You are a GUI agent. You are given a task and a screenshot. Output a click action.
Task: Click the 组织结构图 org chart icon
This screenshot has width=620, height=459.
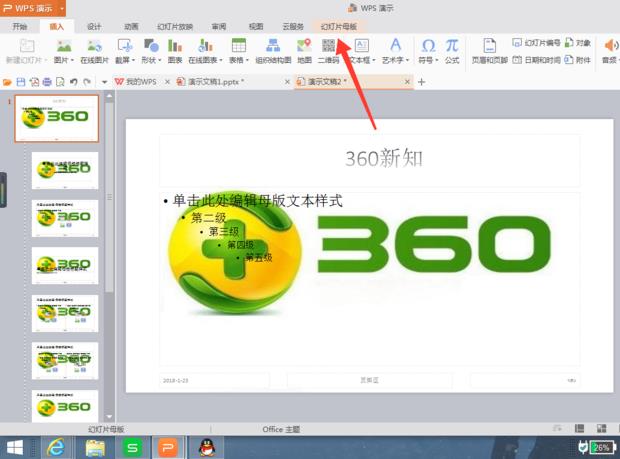pyautogui.click(x=273, y=46)
